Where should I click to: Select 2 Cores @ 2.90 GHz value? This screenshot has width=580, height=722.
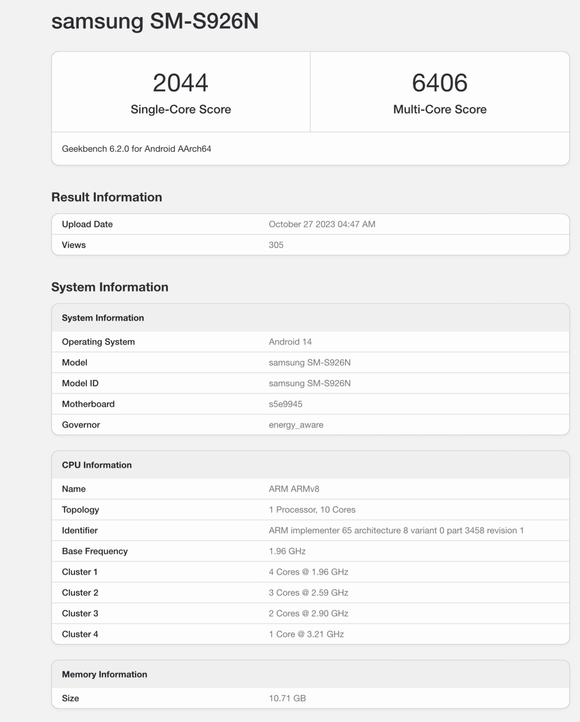pyautogui.click(x=308, y=613)
